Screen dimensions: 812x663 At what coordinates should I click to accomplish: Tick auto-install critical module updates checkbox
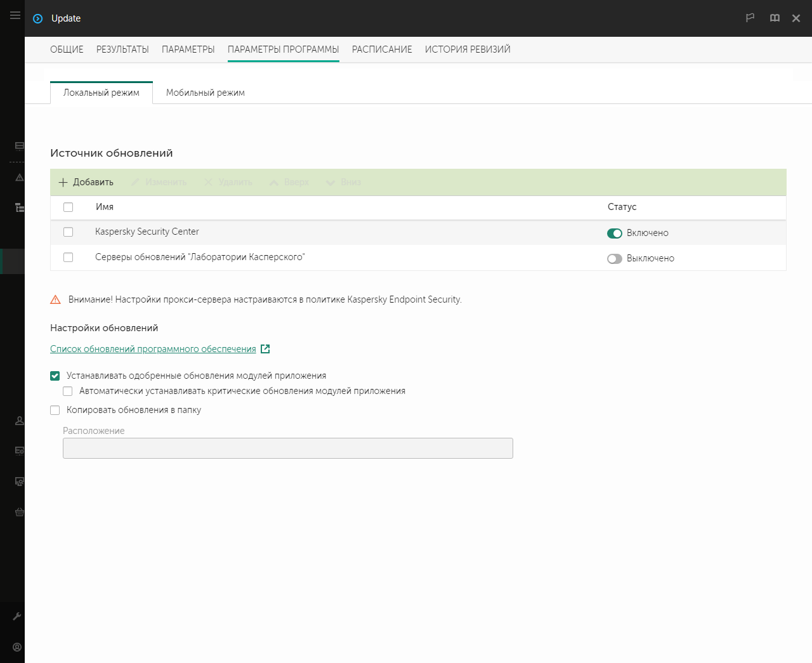68,391
